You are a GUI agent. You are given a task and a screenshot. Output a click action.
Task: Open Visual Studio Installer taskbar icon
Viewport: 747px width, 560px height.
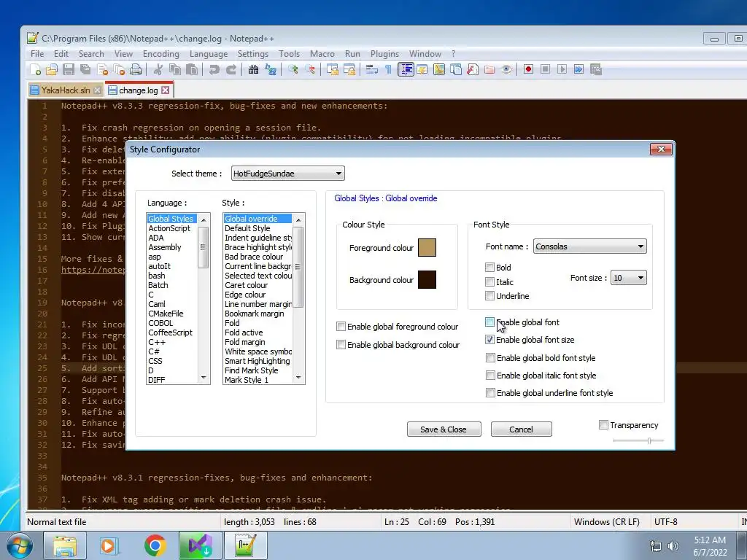(200, 545)
